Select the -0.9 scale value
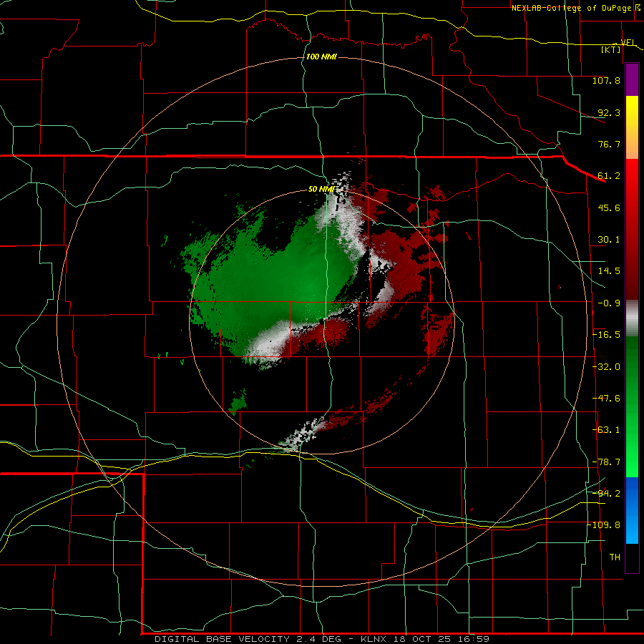The image size is (644, 644). pos(608,303)
